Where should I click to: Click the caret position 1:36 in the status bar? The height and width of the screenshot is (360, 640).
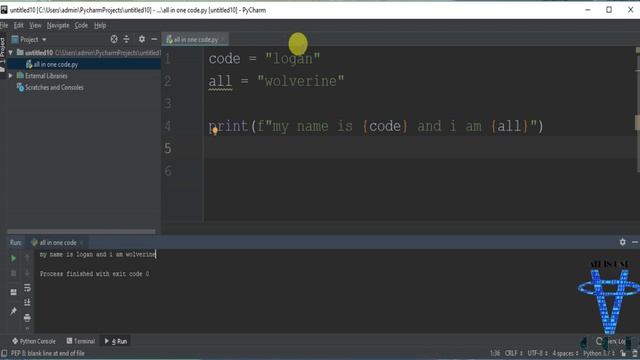[x=495, y=353]
